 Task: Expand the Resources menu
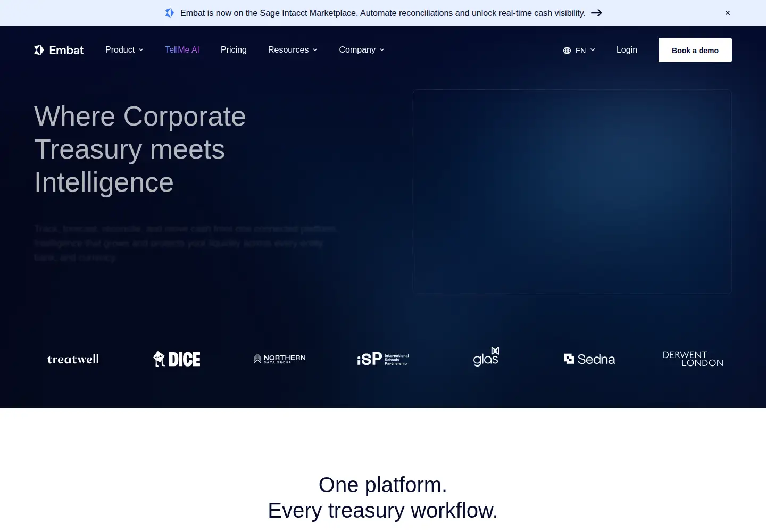[x=293, y=49]
